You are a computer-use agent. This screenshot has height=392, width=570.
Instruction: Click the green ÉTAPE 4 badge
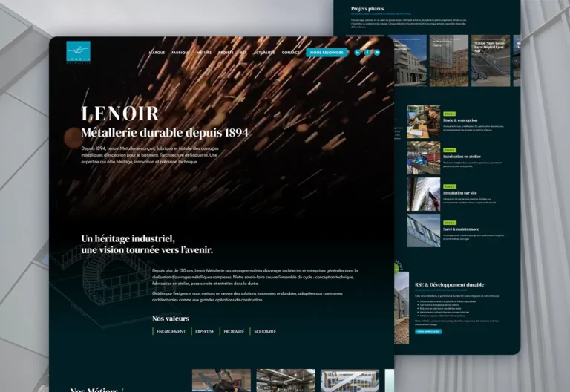pyautogui.click(x=449, y=223)
